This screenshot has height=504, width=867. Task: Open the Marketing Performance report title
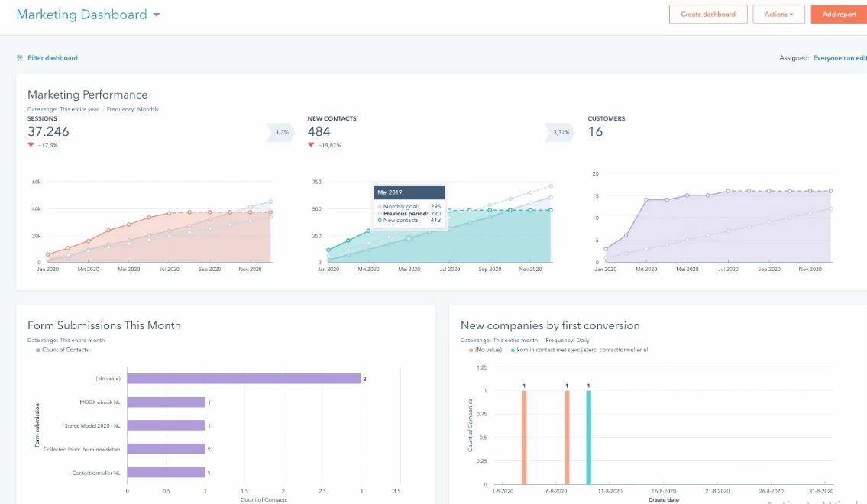click(87, 95)
